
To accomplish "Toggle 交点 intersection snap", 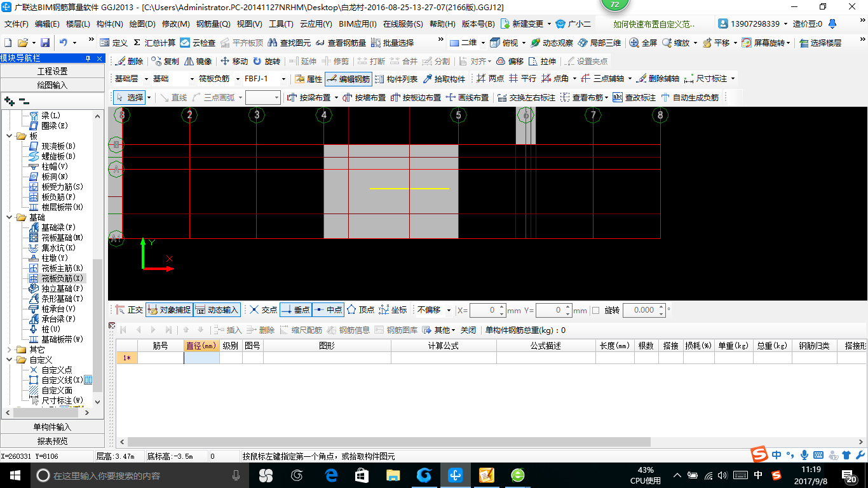I will 263,310.
